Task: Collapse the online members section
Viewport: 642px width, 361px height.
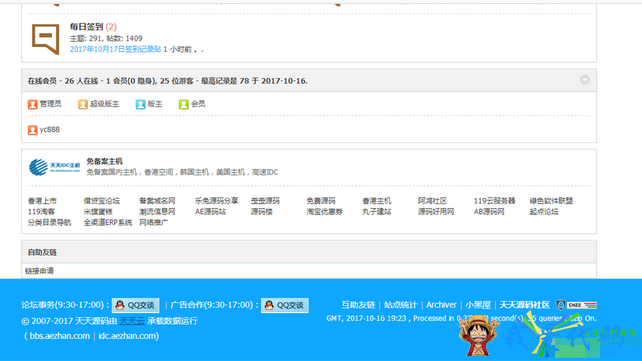Action: tap(585, 79)
